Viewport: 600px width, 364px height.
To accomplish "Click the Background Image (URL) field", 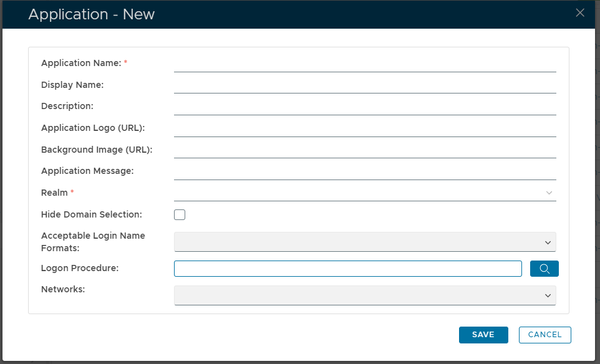I will point(365,150).
